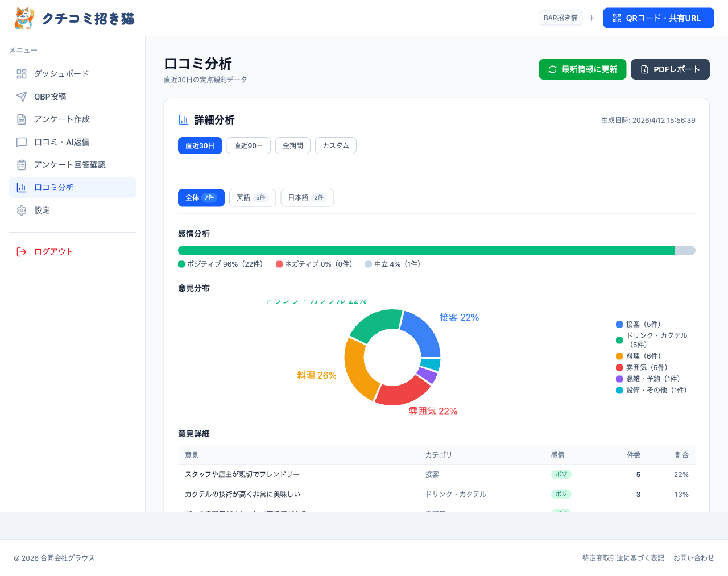Viewport: 728px width, 576px height.
Task: Click the アンケート回答確認 clipboard icon
Action: click(x=22, y=165)
